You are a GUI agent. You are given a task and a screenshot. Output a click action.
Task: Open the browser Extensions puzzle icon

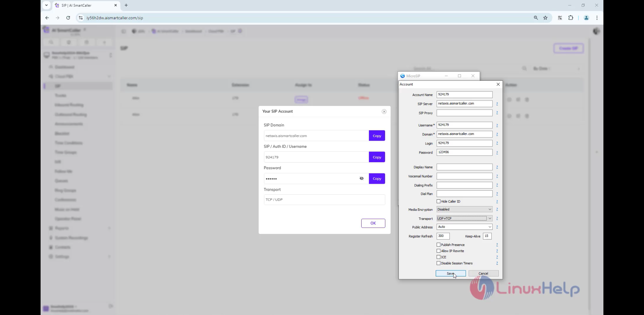571,18
